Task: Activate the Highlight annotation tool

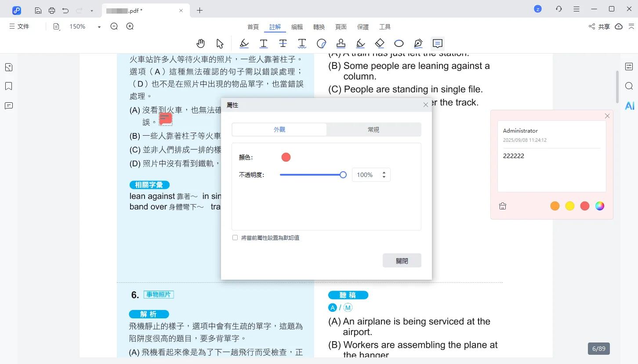Action: click(244, 43)
